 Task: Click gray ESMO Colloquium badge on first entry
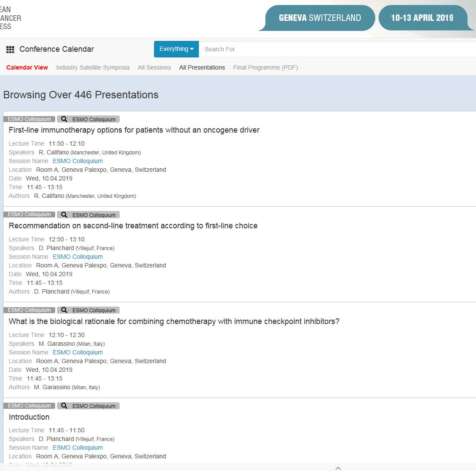pos(29,119)
